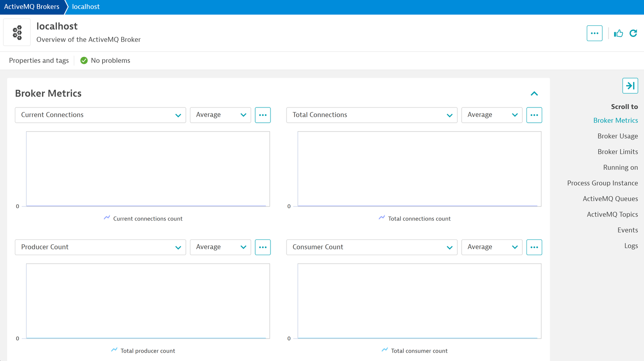Jump to ActiveMQ Topics section

(x=612, y=215)
